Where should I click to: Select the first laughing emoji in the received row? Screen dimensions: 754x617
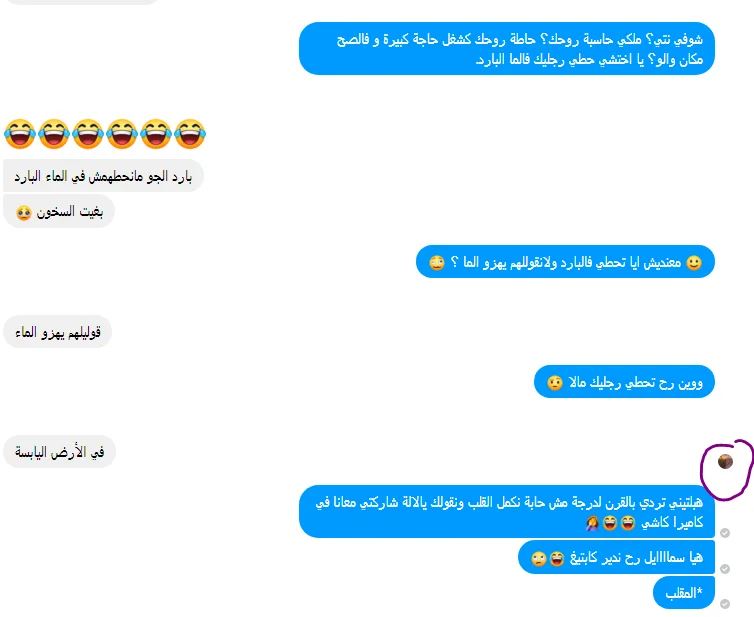tap(20, 133)
